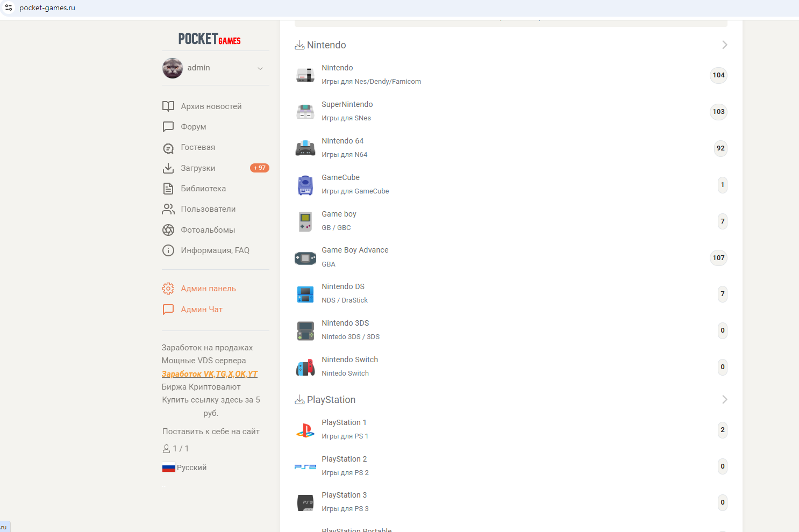The height and width of the screenshot is (532, 799).
Task: Expand the admin user dropdown arrow
Action: (x=260, y=68)
